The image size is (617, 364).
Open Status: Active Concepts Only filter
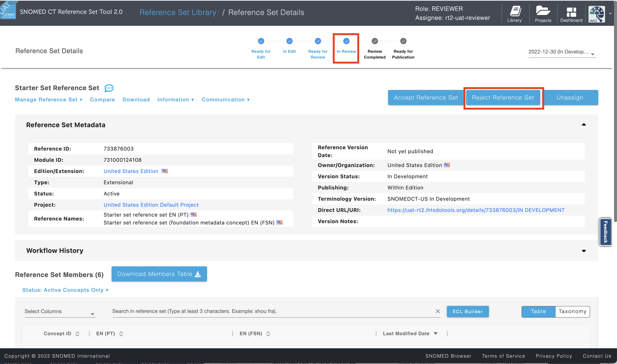click(65, 290)
